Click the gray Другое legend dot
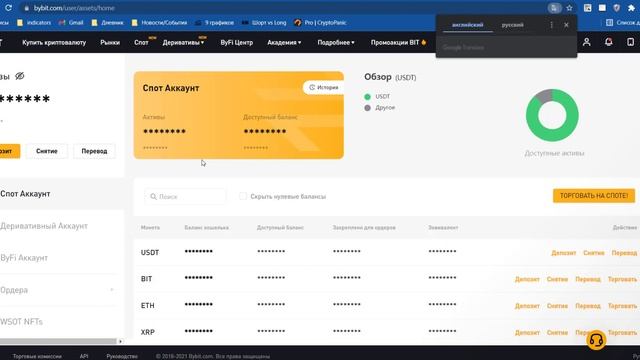640x360 pixels. click(367, 108)
